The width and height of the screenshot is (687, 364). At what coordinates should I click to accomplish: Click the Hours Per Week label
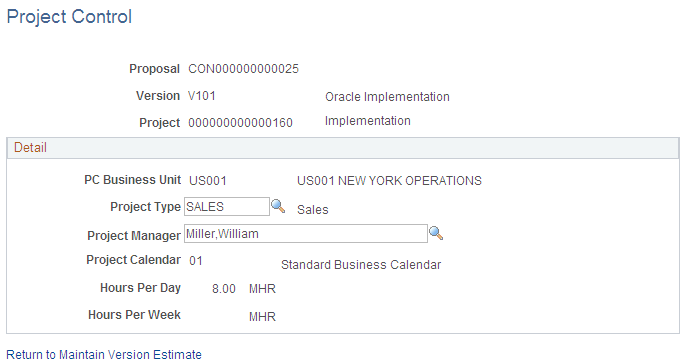click(135, 315)
